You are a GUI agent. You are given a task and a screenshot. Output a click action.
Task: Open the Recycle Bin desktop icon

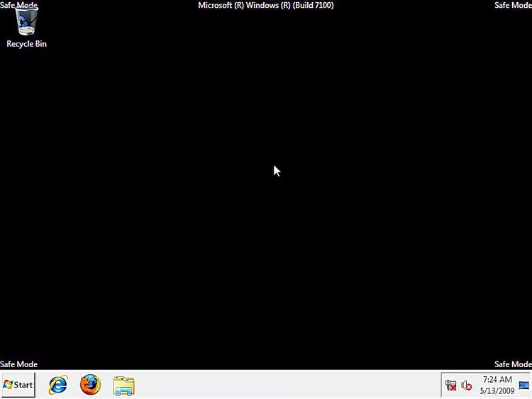pos(26,23)
